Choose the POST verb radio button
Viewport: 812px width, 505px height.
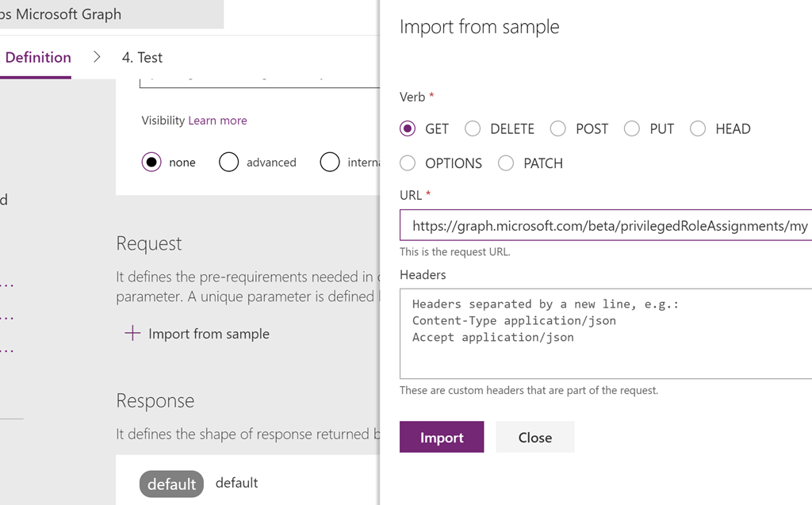pos(557,128)
